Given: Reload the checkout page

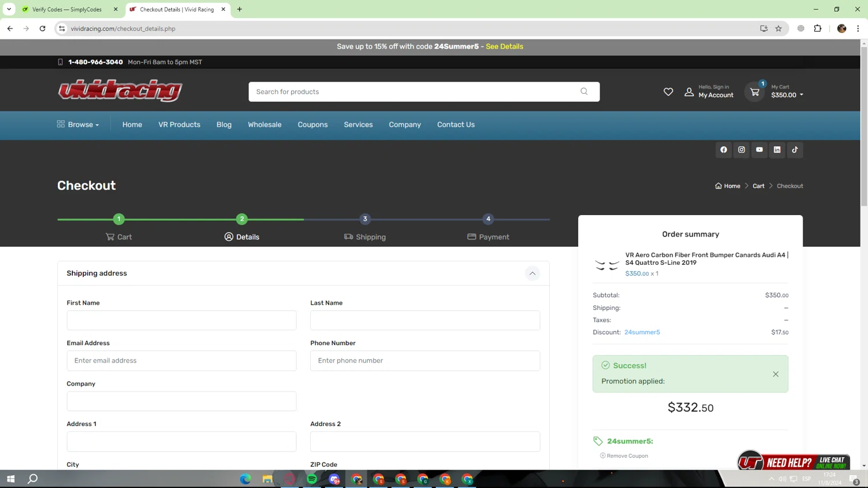Looking at the screenshot, I should pos(43,28).
